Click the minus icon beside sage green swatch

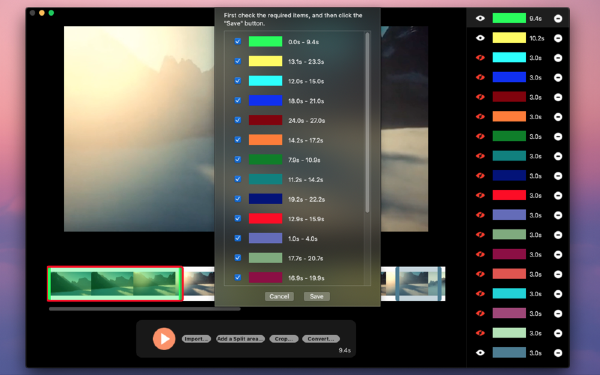click(558, 235)
